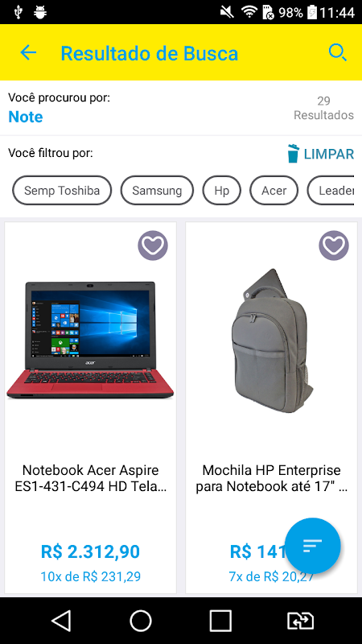Tap the R$ 2.312,90 price
Screen dimensions: 362x644
pyautogui.click(x=90, y=551)
